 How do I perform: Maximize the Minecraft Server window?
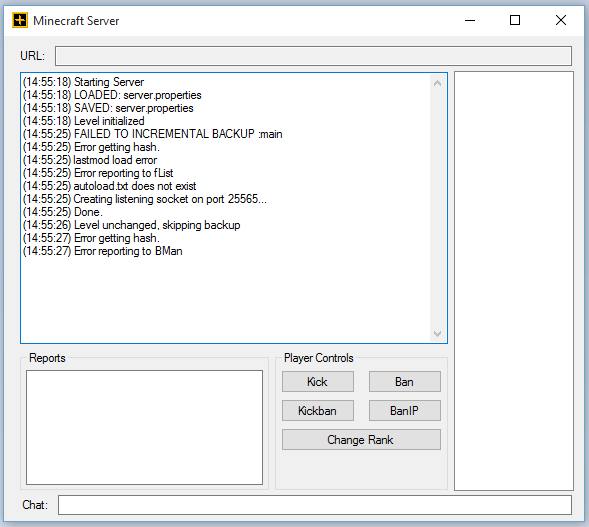[515, 20]
